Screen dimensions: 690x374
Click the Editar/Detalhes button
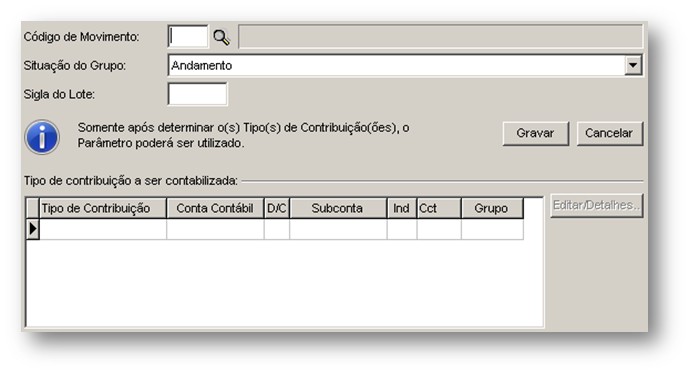click(596, 205)
